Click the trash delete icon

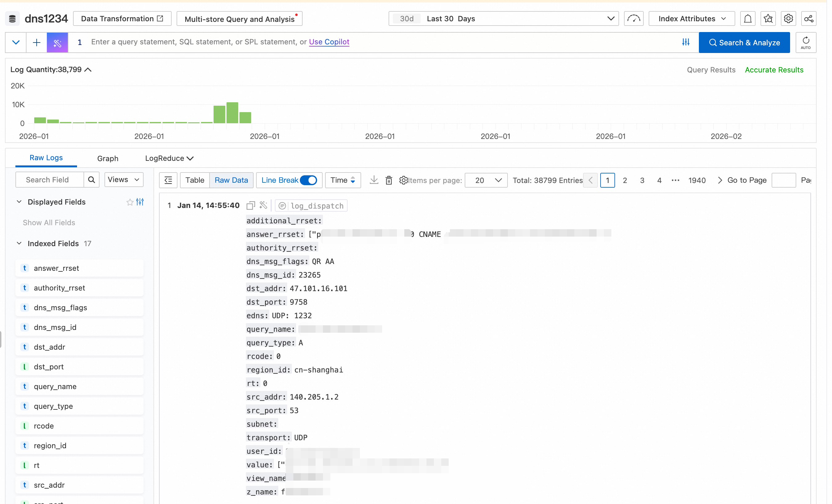tap(389, 180)
